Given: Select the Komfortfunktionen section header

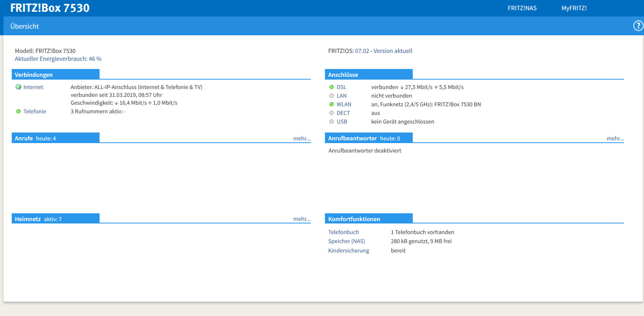Looking at the screenshot, I should [x=369, y=219].
